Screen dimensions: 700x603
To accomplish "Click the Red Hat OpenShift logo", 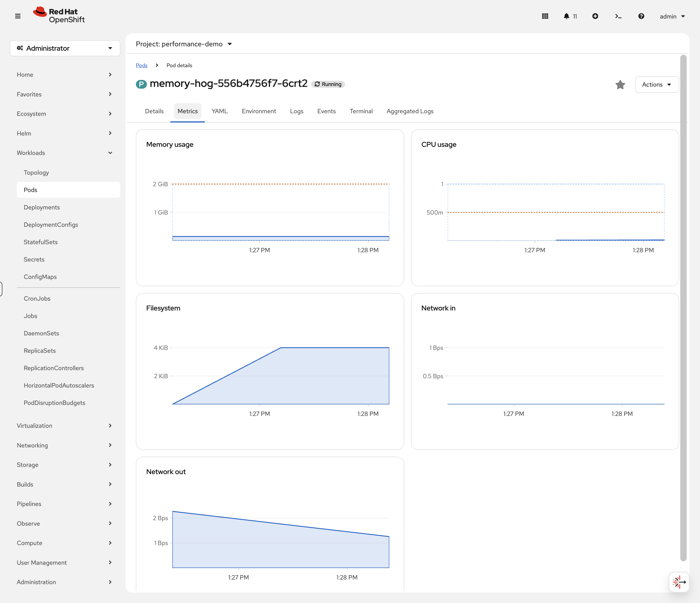I will (59, 14).
